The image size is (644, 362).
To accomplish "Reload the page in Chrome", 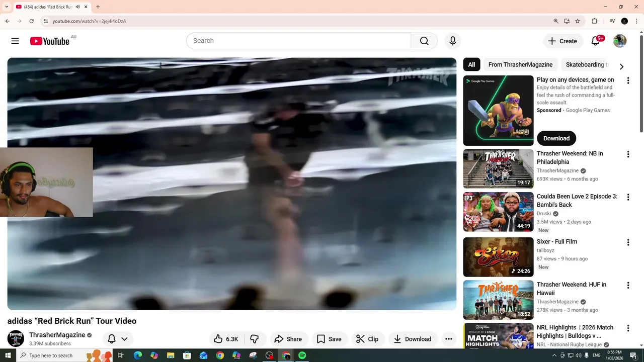I will click(x=31, y=21).
